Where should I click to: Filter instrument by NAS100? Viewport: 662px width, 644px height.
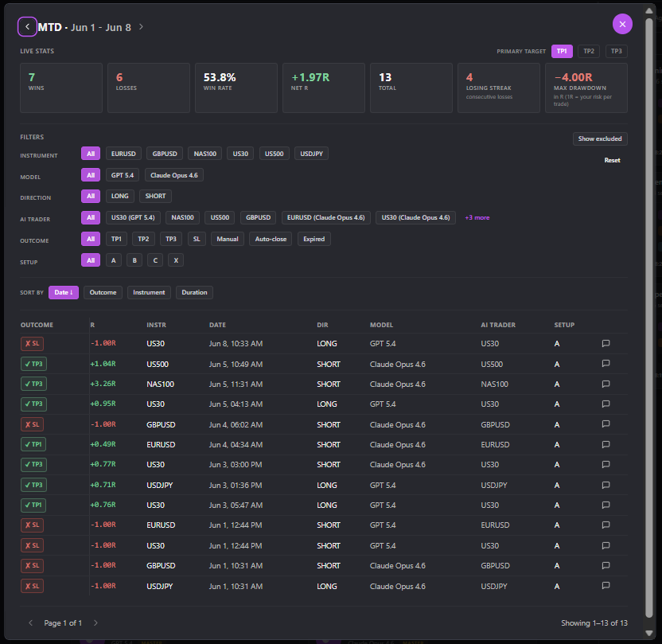[x=205, y=154]
